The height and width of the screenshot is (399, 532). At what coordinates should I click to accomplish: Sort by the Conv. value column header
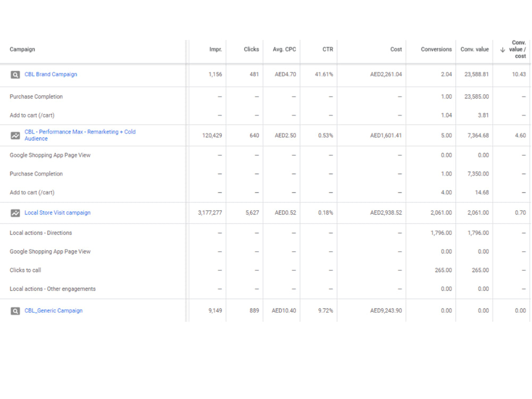475,49
